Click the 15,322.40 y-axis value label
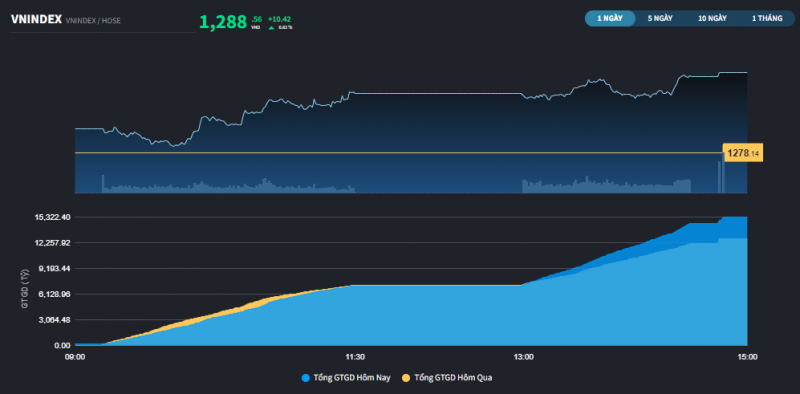The image size is (800, 394). pyautogui.click(x=53, y=217)
